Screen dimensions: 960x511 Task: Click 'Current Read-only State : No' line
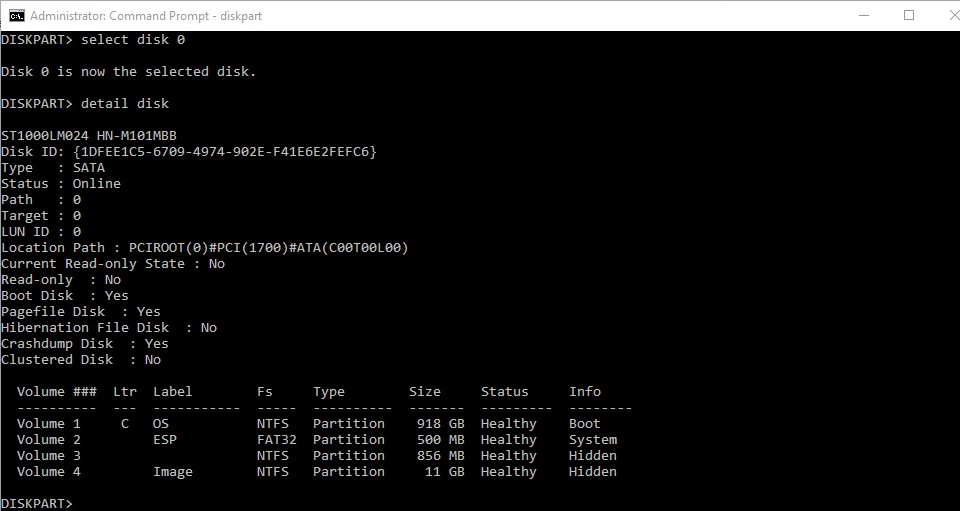(x=113, y=264)
